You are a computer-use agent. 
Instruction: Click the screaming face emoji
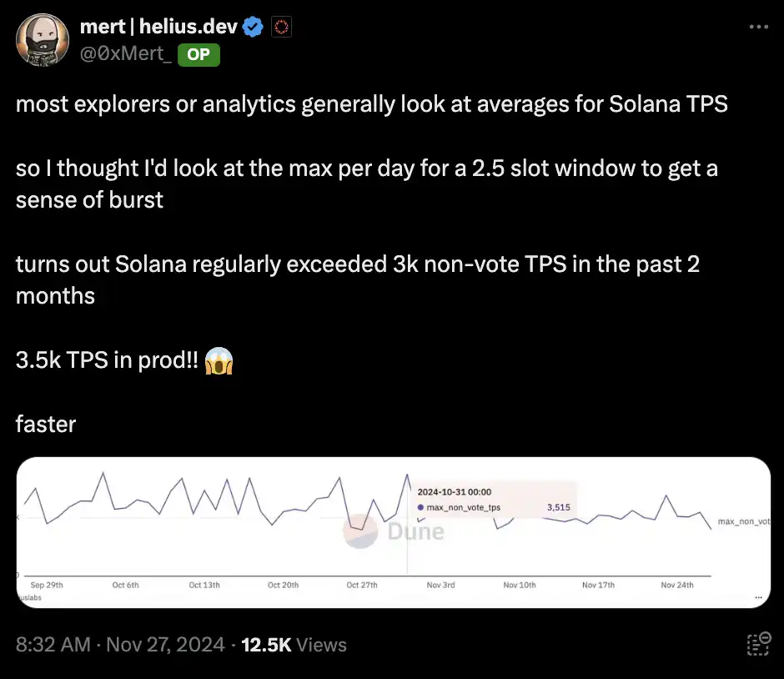(x=219, y=360)
